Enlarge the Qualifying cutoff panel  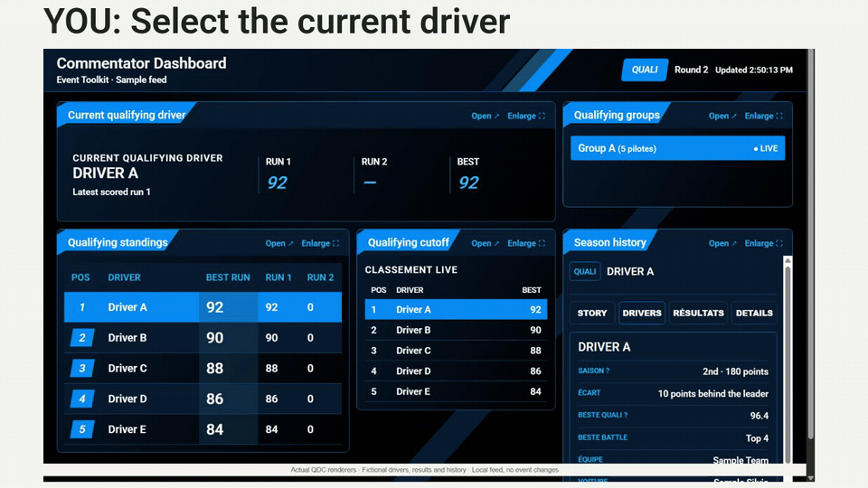tap(526, 243)
